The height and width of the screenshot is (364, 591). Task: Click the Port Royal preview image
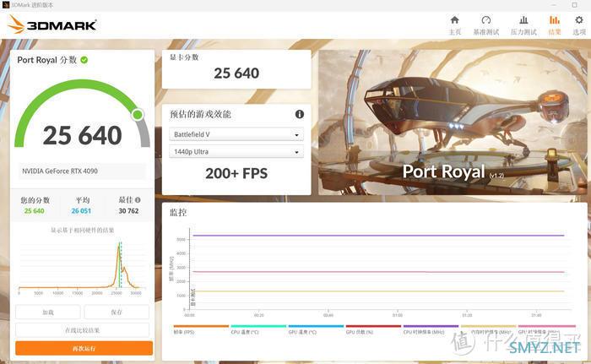coord(453,122)
